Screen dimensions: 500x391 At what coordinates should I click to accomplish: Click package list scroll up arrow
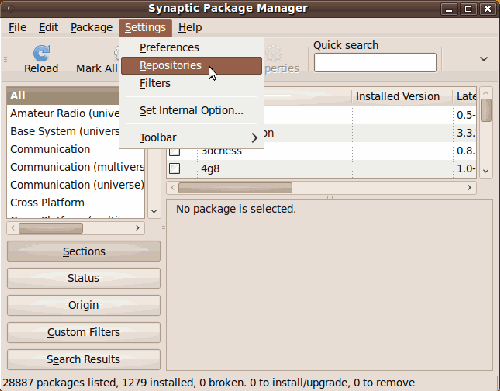click(x=486, y=93)
